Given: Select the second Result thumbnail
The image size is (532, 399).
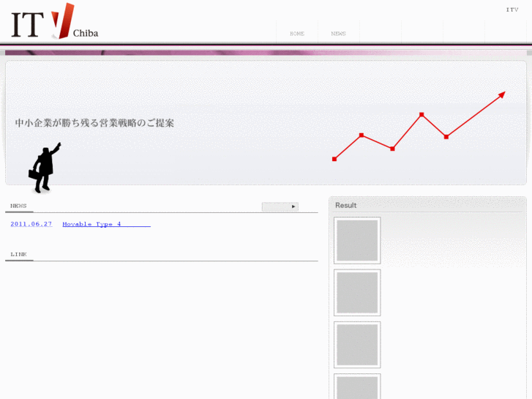Looking at the screenshot, I should tap(357, 293).
